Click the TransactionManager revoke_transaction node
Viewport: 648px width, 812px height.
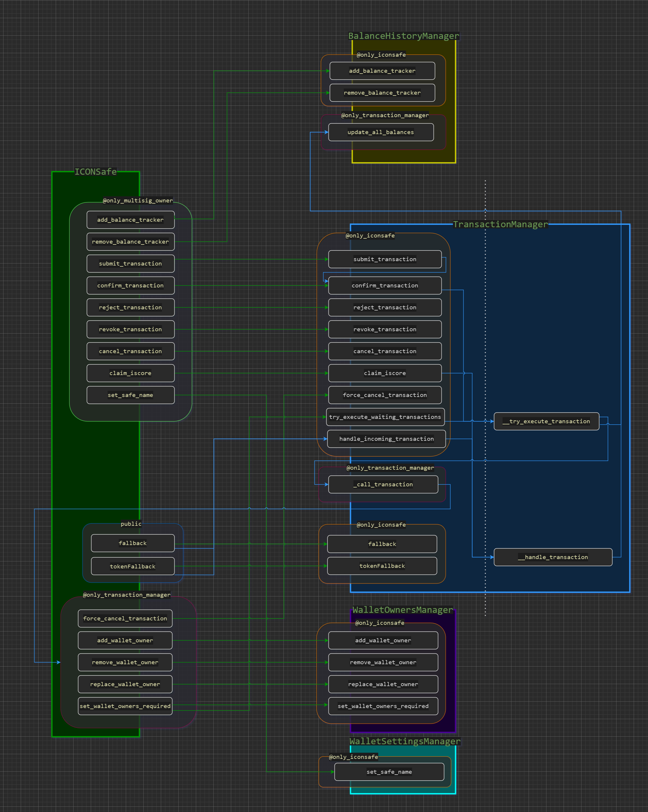[x=385, y=329]
